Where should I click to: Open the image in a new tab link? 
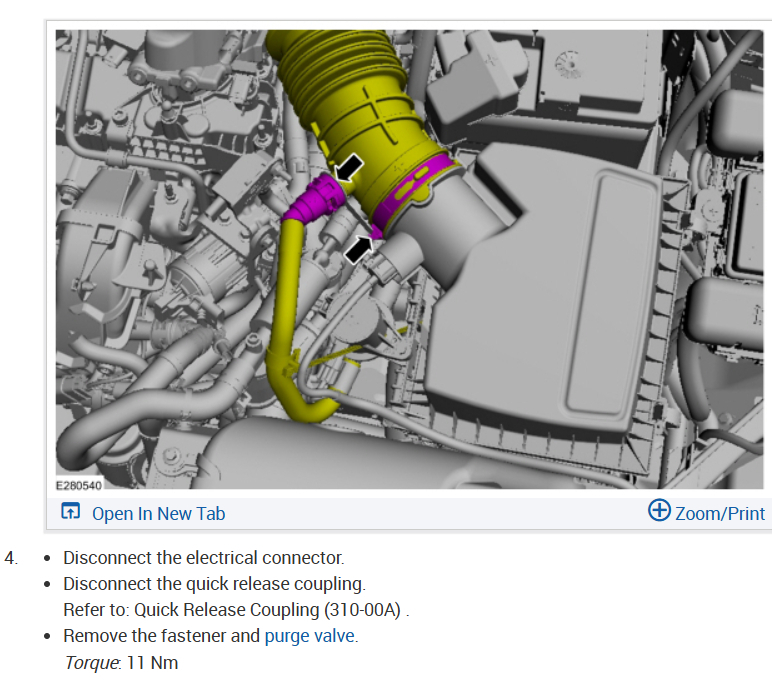click(159, 514)
